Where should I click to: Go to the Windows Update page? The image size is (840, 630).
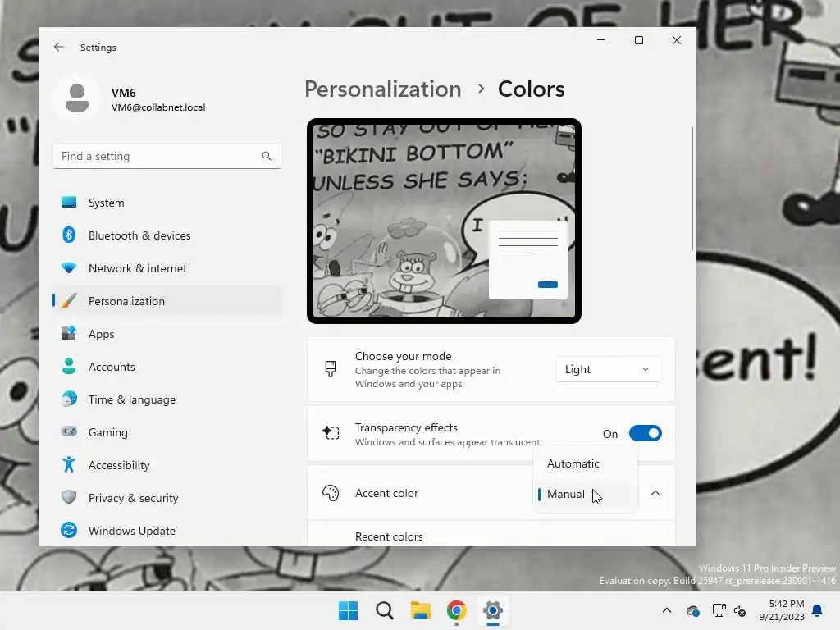[167, 531]
